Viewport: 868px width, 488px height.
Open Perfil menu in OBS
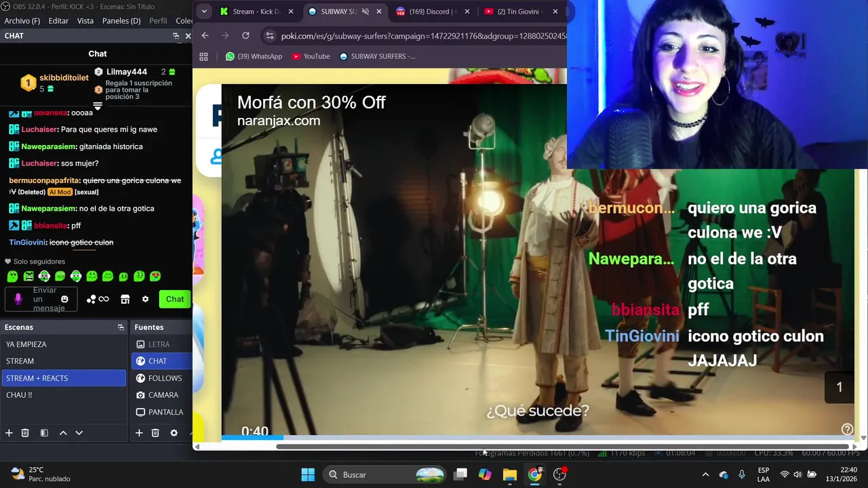(158, 21)
